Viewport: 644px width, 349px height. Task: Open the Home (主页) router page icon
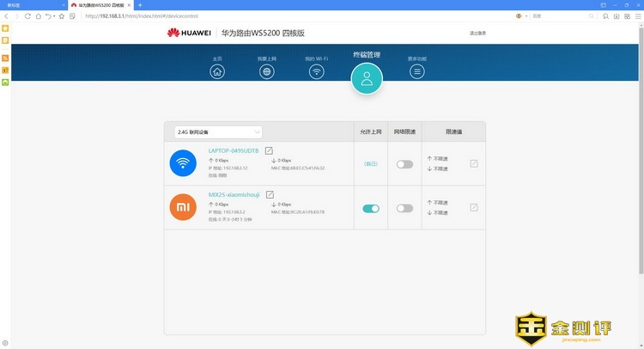click(x=217, y=71)
